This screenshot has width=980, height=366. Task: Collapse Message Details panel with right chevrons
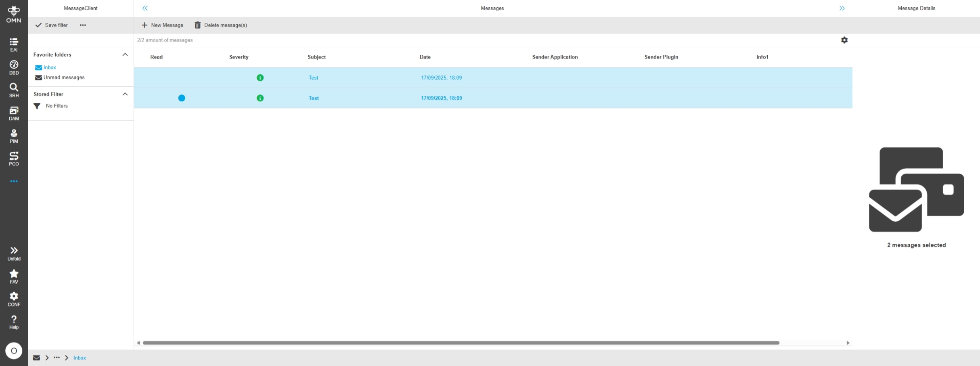pos(842,8)
